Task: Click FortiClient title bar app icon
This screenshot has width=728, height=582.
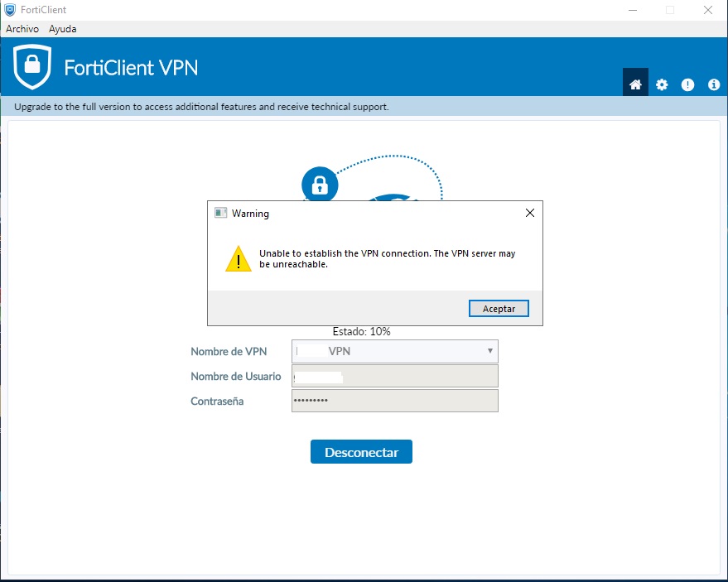Action: pos(10,10)
